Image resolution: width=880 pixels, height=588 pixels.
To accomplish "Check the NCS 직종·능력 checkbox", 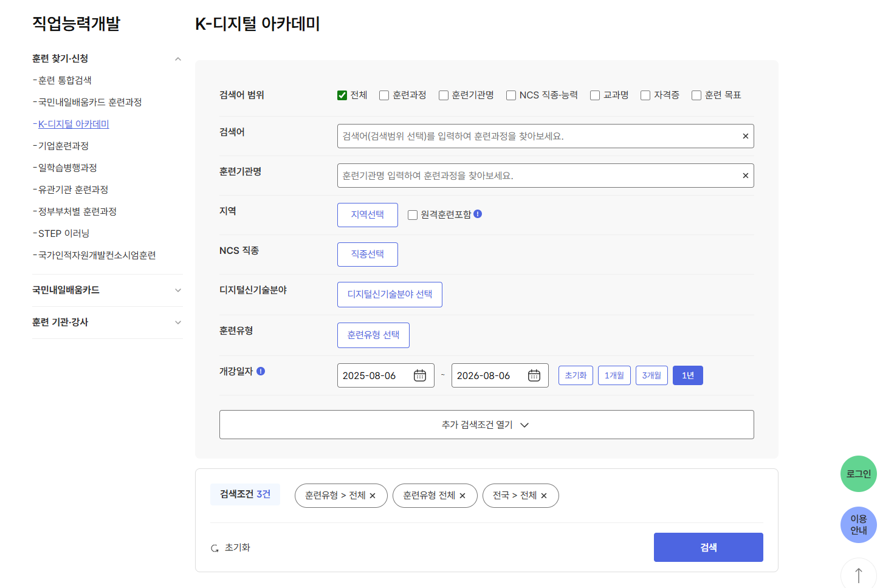I will click(x=511, y=95).
